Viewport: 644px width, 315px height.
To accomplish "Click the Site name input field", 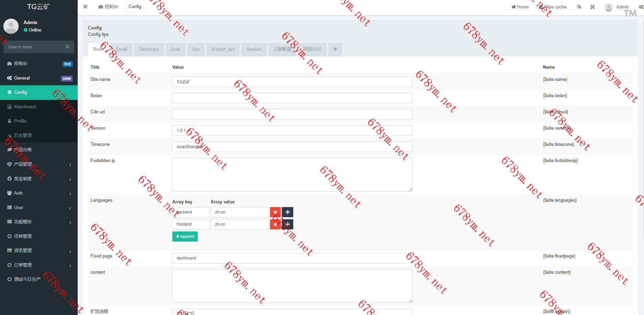I will pos(292,82).
